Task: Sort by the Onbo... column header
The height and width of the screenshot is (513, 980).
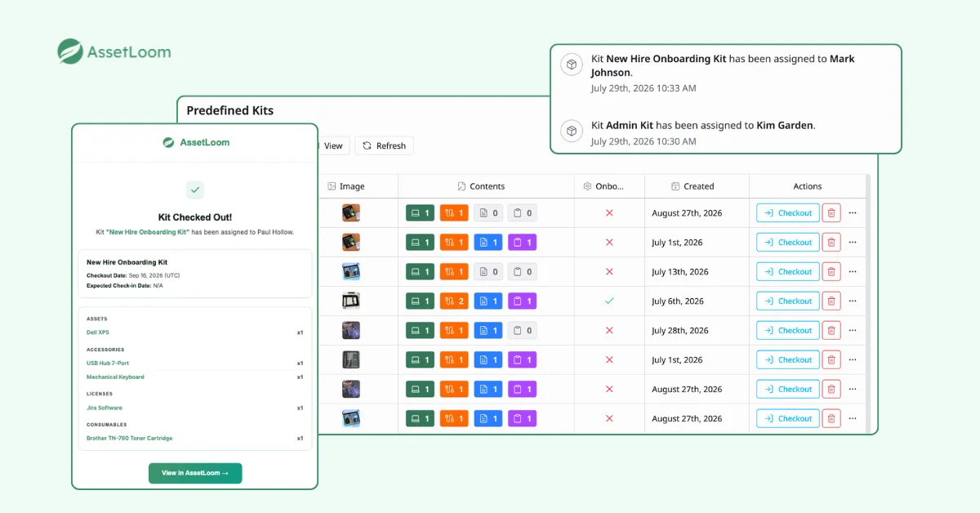Action: tap(604, 186)
